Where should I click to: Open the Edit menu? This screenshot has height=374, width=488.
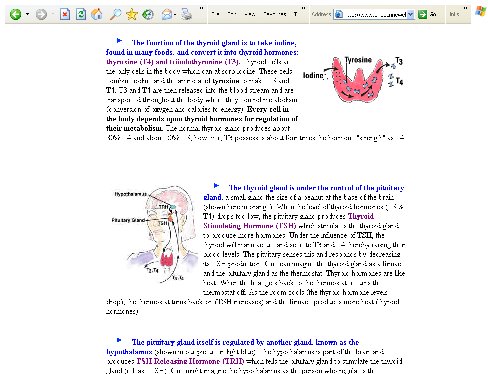[x=232, y=14]
